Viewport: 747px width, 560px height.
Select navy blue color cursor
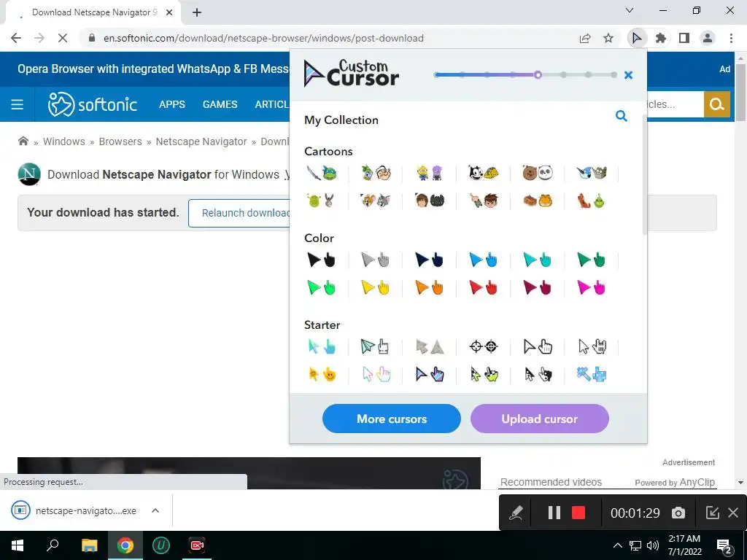click(430, 260)
